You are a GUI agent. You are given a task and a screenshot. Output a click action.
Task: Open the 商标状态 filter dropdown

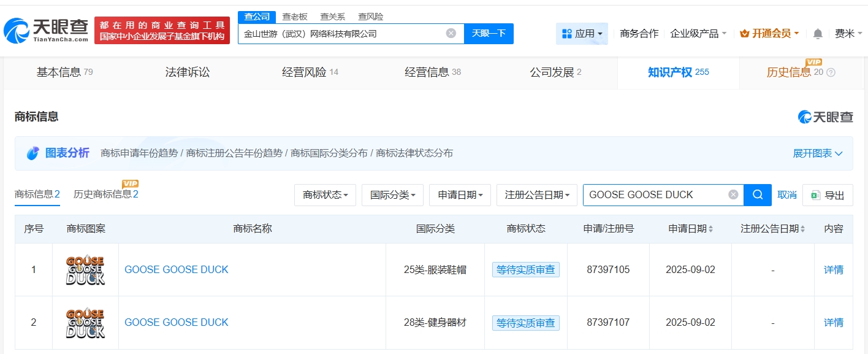[325, 195]
